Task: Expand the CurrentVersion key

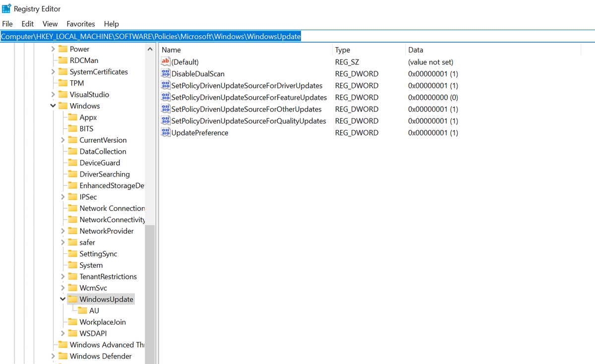Action: [x=63, y=140]
